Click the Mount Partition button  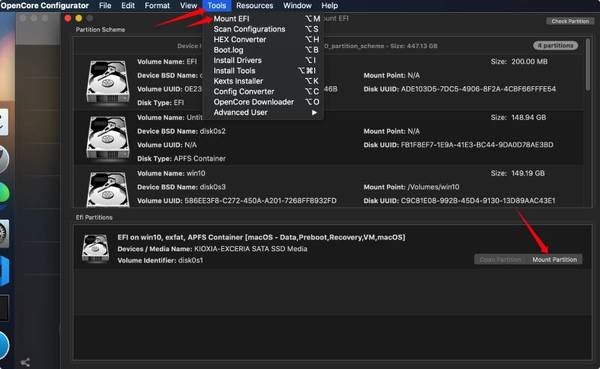pyautogui.click(x=554, y=260)
